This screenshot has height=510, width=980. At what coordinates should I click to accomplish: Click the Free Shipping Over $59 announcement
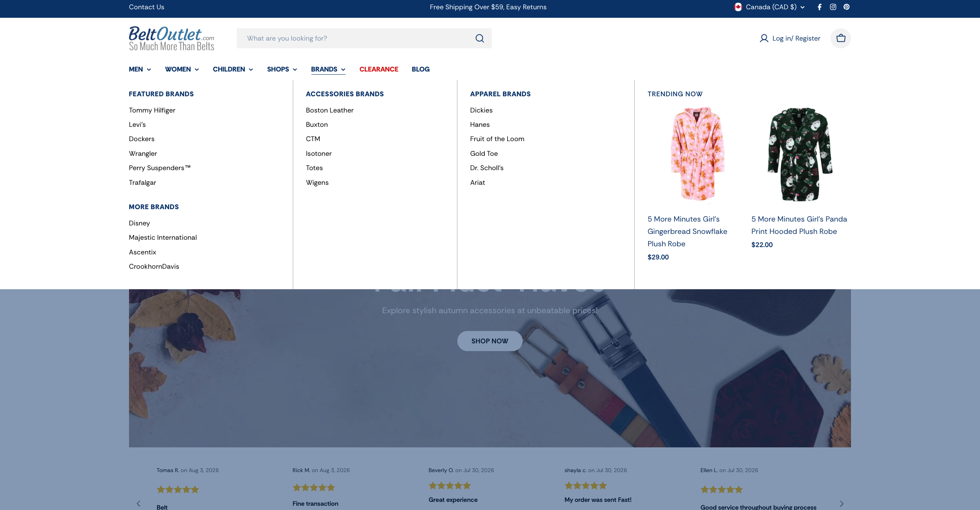[x=488, y=7]
